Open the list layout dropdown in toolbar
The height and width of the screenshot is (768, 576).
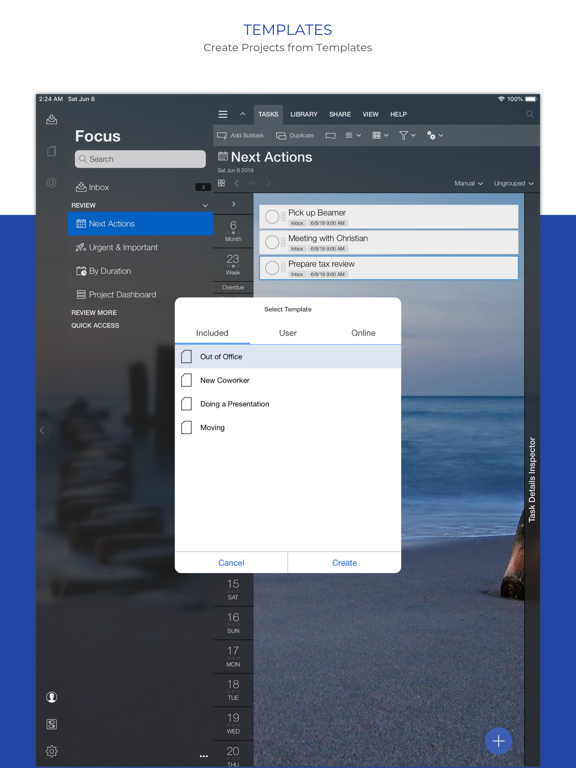(353, 136)
